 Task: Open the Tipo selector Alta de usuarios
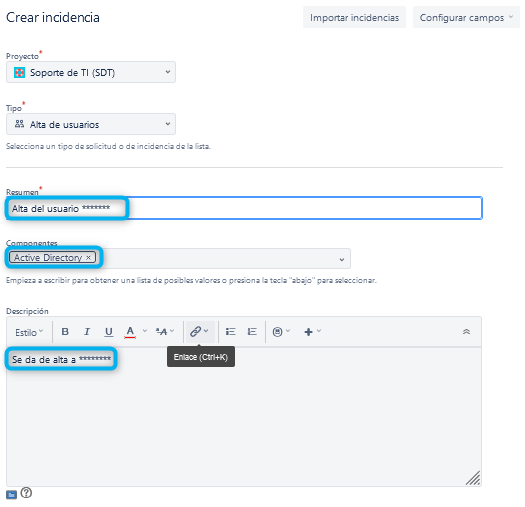[x=91, y=124]
